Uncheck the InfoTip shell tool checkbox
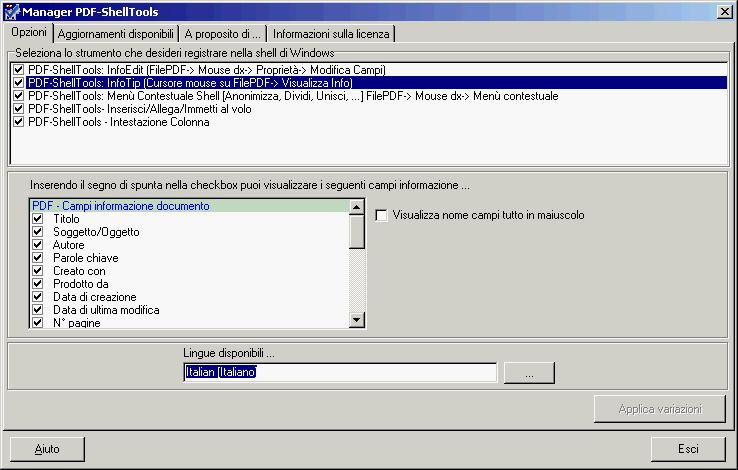738x470 pixels. click(18, 83)
